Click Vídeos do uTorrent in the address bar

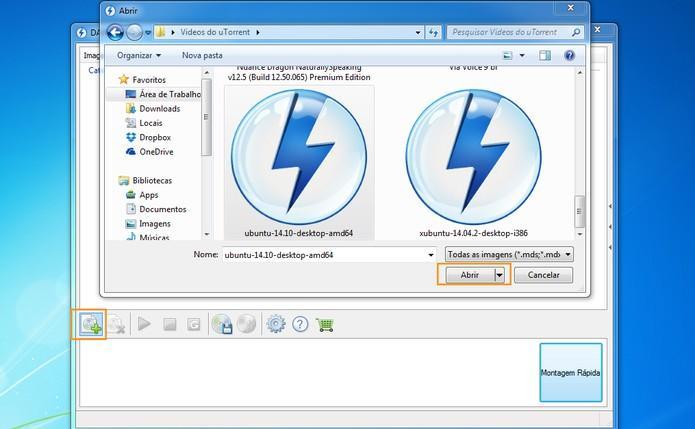215,32
